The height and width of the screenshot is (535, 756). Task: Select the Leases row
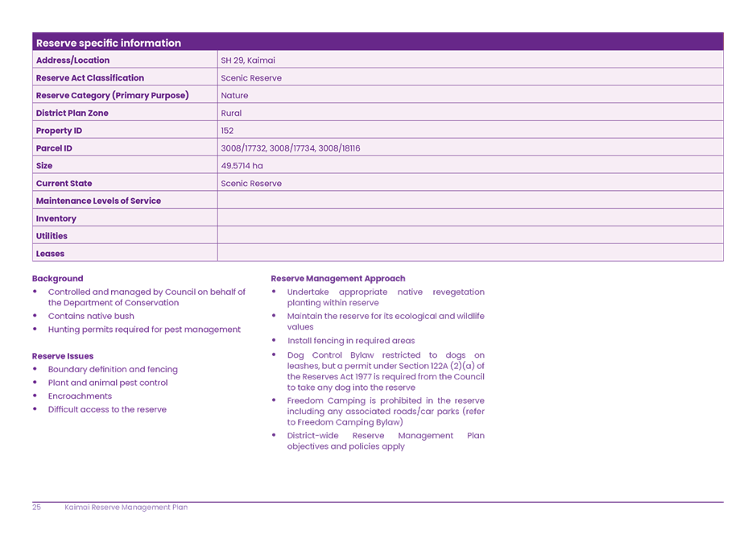[50, 253]
